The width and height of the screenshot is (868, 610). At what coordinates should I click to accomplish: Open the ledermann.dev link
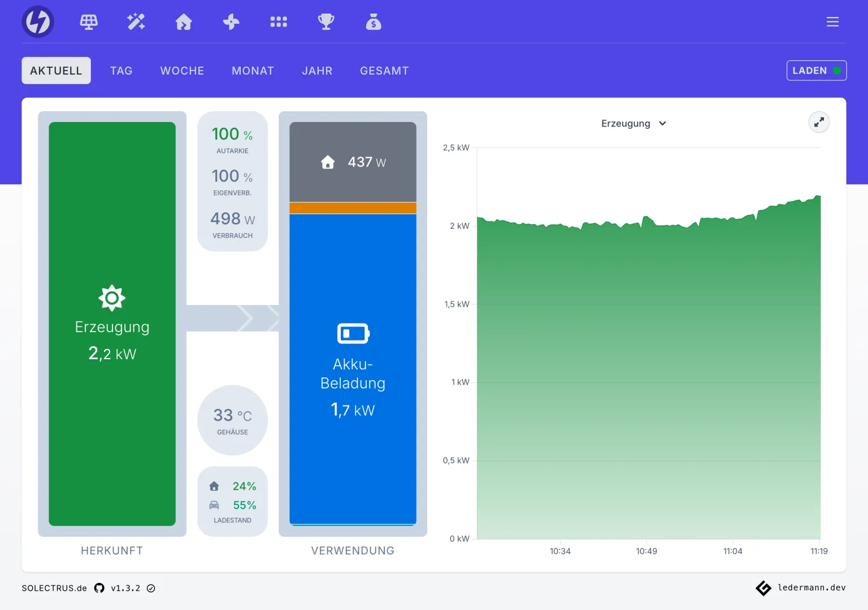(x=811, y=587)
